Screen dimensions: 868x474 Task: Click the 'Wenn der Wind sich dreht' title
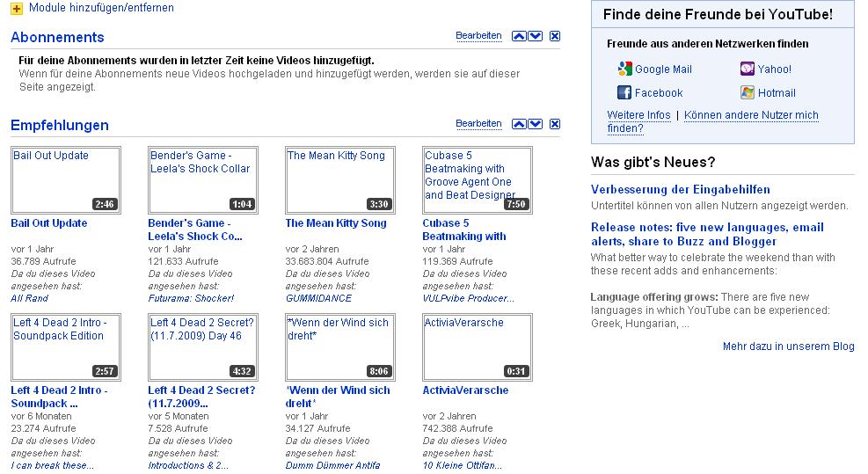(x=338, y=397)
